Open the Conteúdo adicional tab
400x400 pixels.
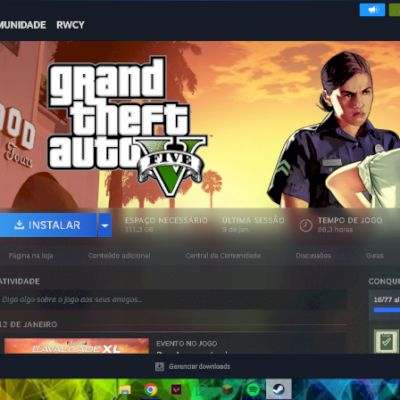coord(119,256)
